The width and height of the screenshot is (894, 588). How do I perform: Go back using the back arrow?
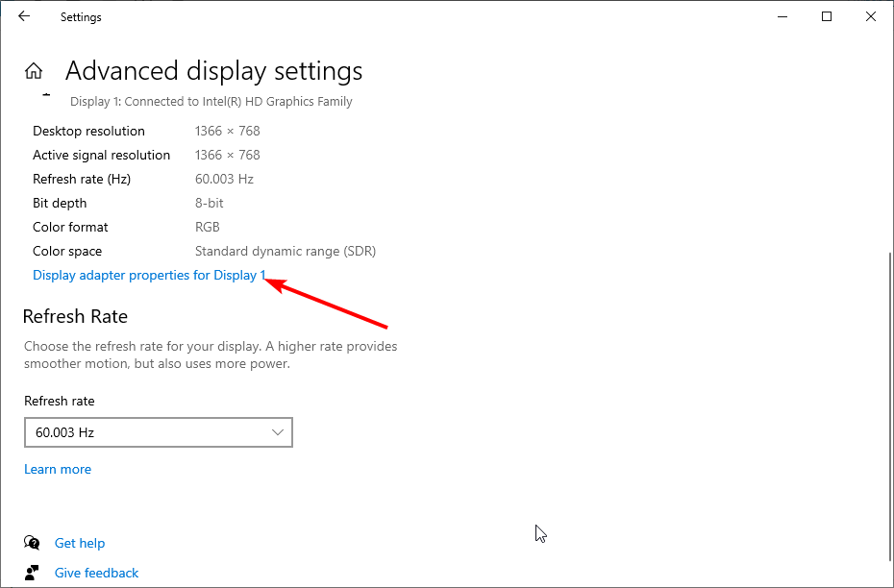coord(24,16)
